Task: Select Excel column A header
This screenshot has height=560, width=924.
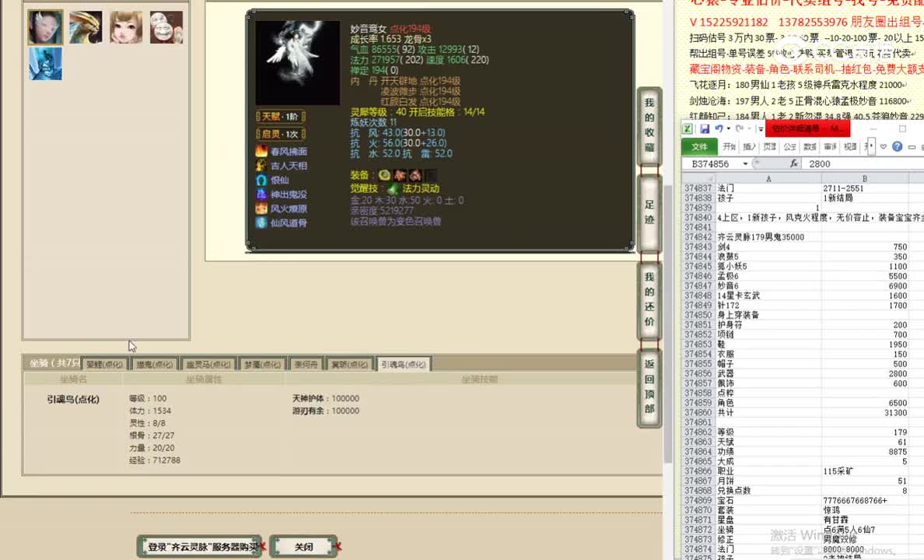Action: coord(768,179)
